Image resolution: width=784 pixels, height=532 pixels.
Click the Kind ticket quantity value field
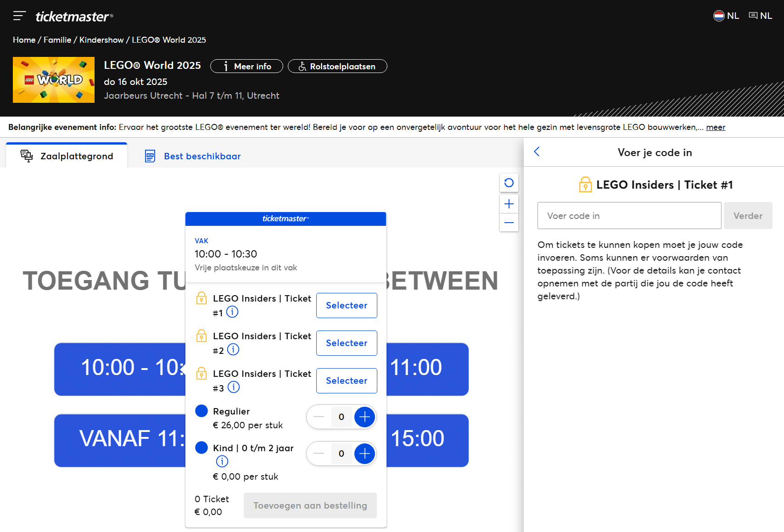(x=342, y=454)
